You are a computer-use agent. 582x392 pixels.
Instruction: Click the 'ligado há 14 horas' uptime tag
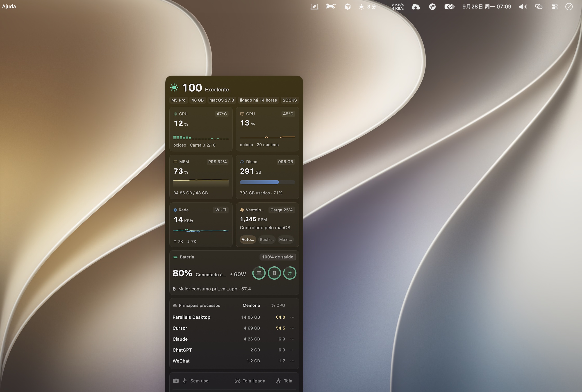258,100
